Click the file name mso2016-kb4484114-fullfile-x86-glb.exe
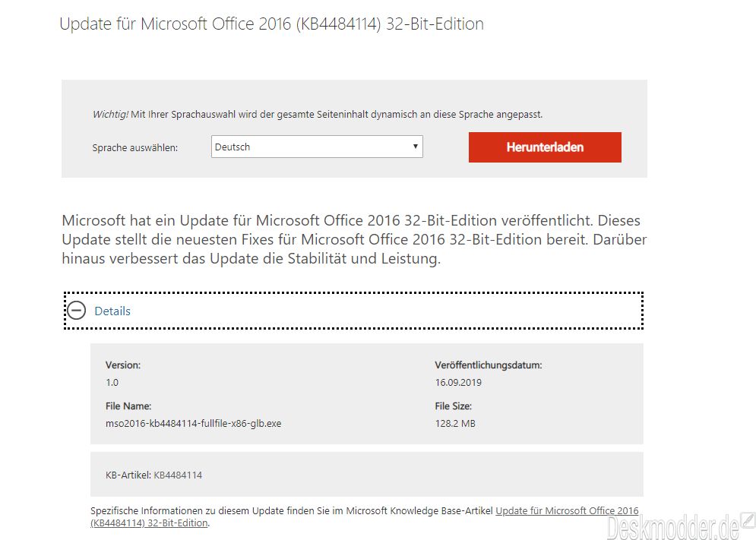Screen dimensions: 756x540 click(193, 423)
